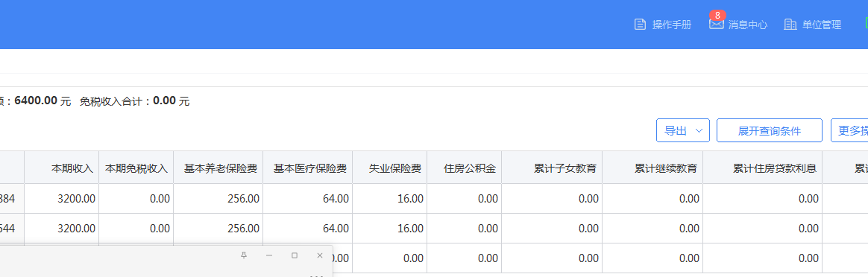Click 失业保险费 0.00 in the bottom row
The height and width of the screenshot is (277, 868).
(413, 258)
